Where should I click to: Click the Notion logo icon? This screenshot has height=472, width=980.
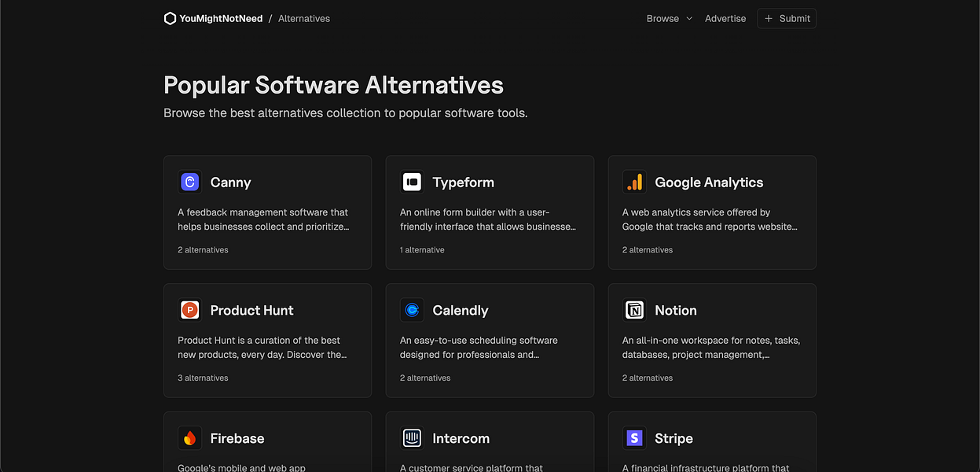(634, 311)
